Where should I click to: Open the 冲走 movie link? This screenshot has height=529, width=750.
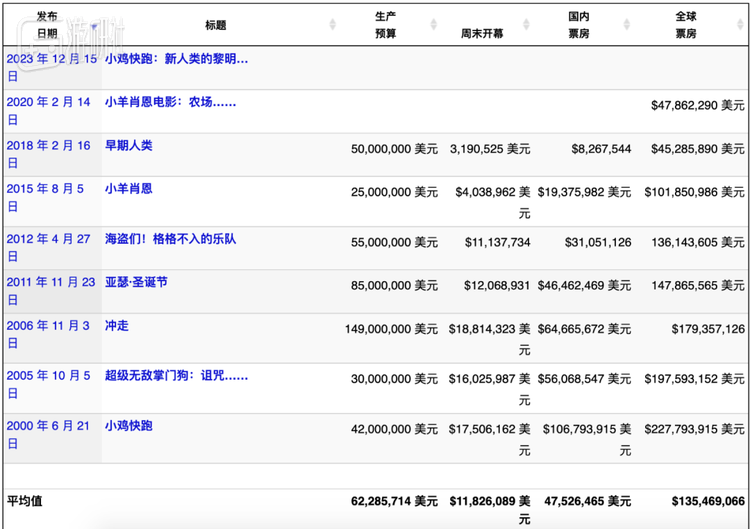tap(117, 326)
